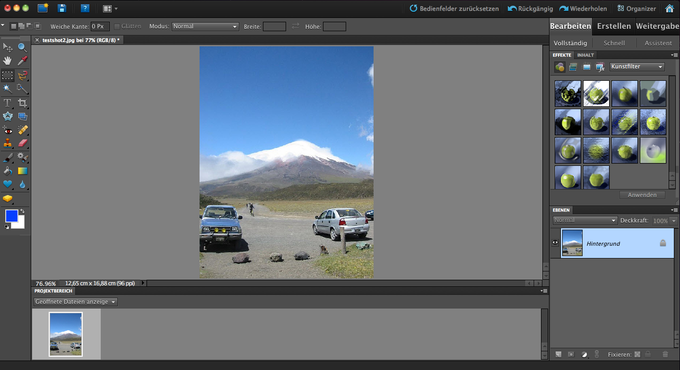Select the Type text tool
The image size is (680, 370).
tap(7, 103)
